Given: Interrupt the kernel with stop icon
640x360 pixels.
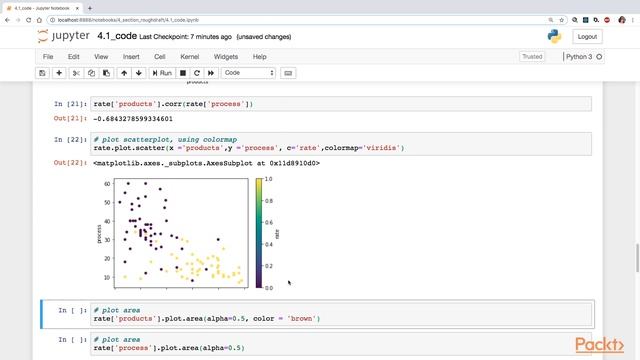Looking at the screenshot, I should click(x=183, y=73).
